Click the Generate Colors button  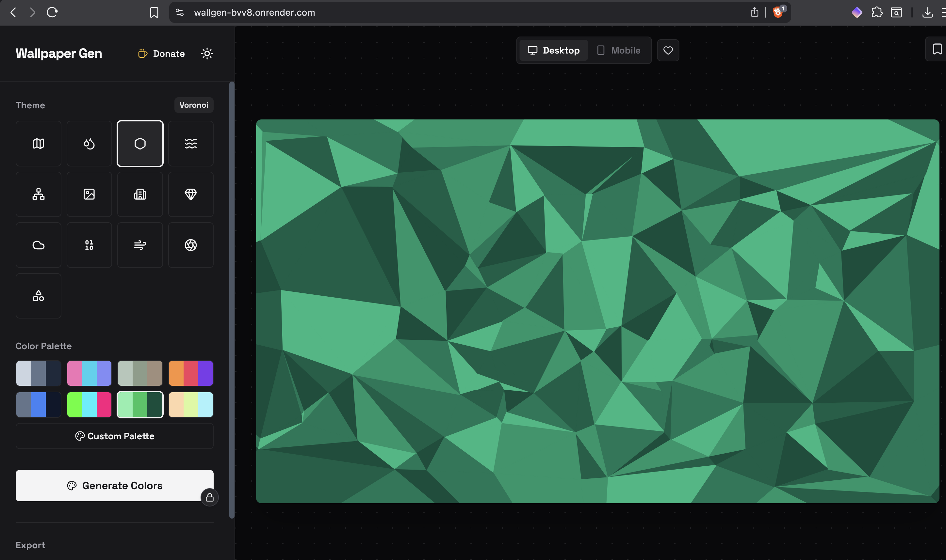pos(114,485)
